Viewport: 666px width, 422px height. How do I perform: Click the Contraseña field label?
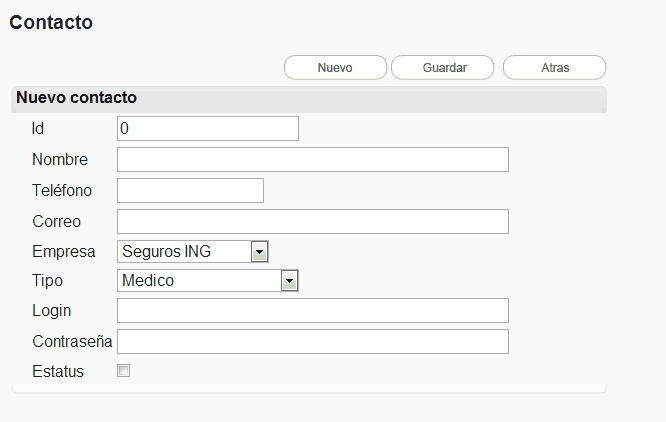[x=72, y=342]
